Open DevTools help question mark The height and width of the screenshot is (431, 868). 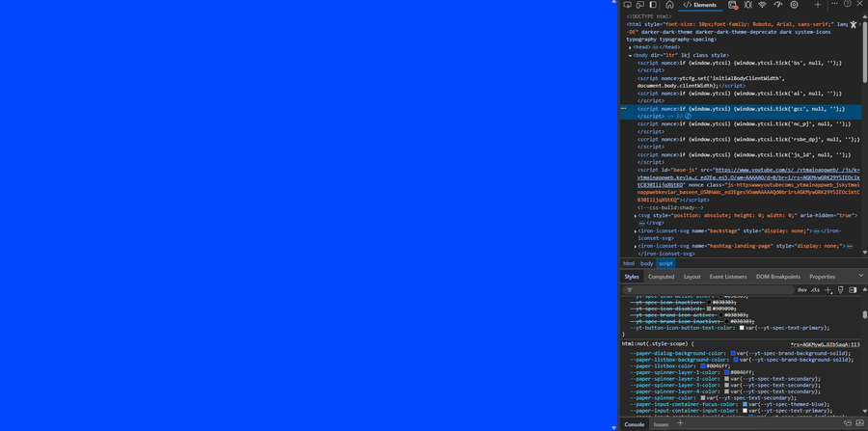(848, 4)
